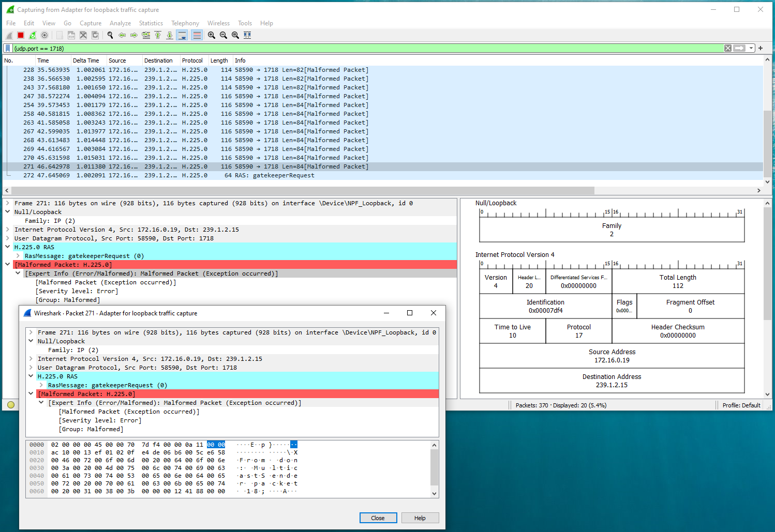The height and width of the screenshot is (532, 775).
Task: Click the close capture file icon
Action: tap(83, 35)
